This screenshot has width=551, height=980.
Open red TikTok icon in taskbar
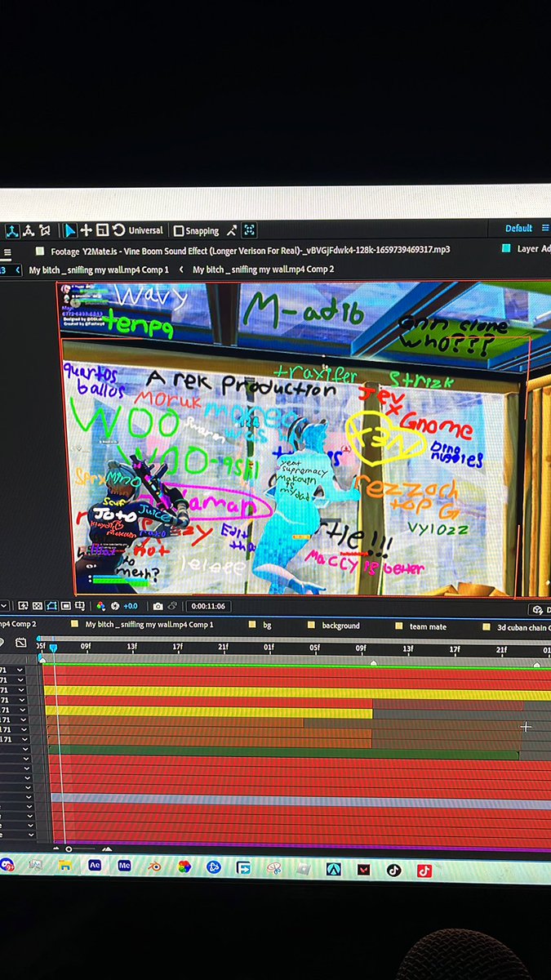424,871
